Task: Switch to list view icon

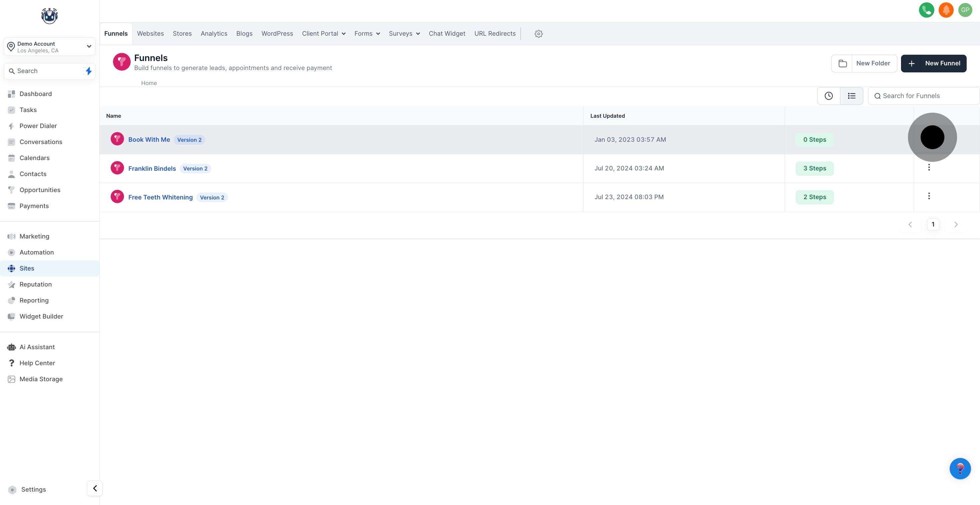Action: point(851,96)
